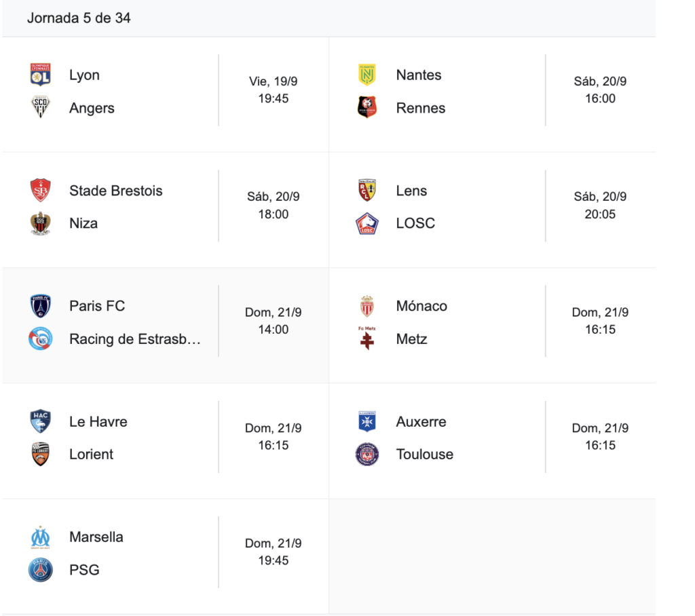Screen dimensions: 695x616
Task: Open the Niza team name link
Action: tap(83, 223)
